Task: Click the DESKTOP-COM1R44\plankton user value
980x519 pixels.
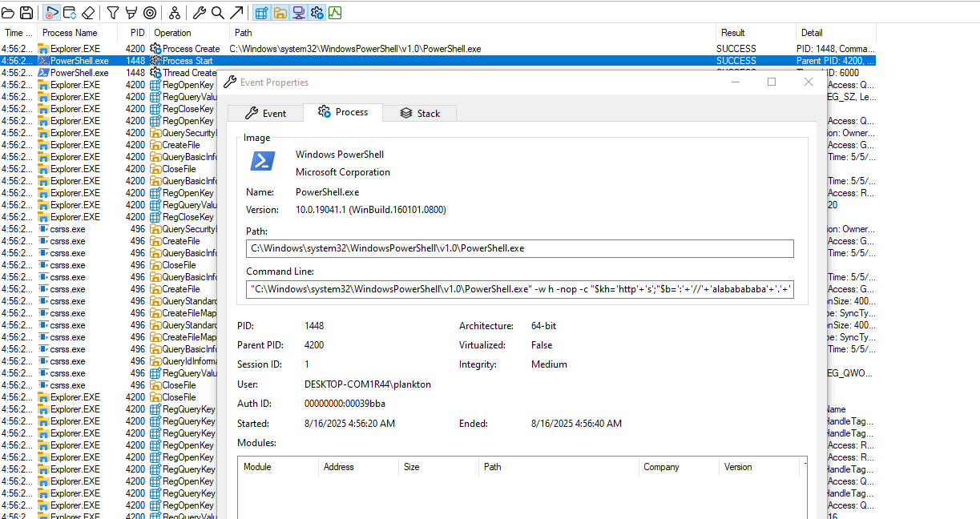Action: pos(368,384)
